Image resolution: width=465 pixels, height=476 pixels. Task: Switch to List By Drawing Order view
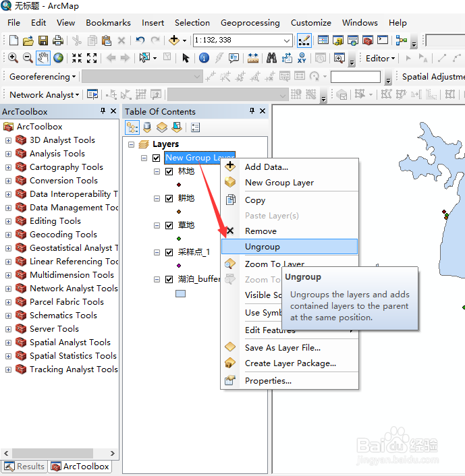[132, 127]
